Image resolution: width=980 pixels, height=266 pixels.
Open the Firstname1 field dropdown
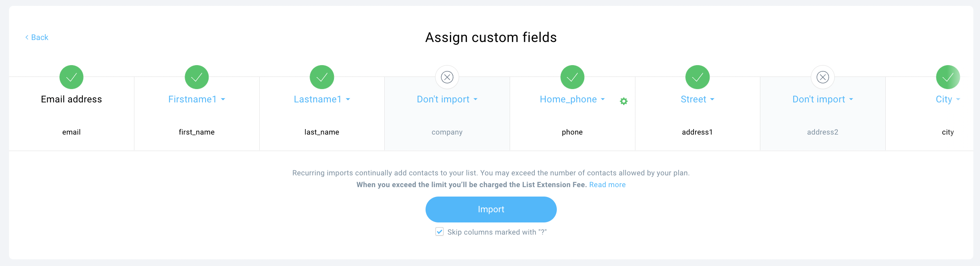coord(196,99)
